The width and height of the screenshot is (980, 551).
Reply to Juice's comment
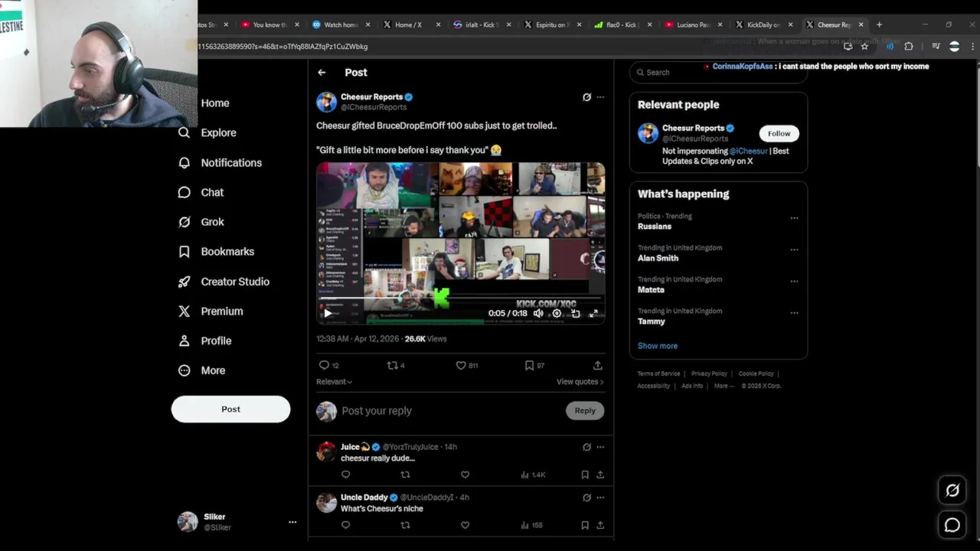[x=345, y=474]
